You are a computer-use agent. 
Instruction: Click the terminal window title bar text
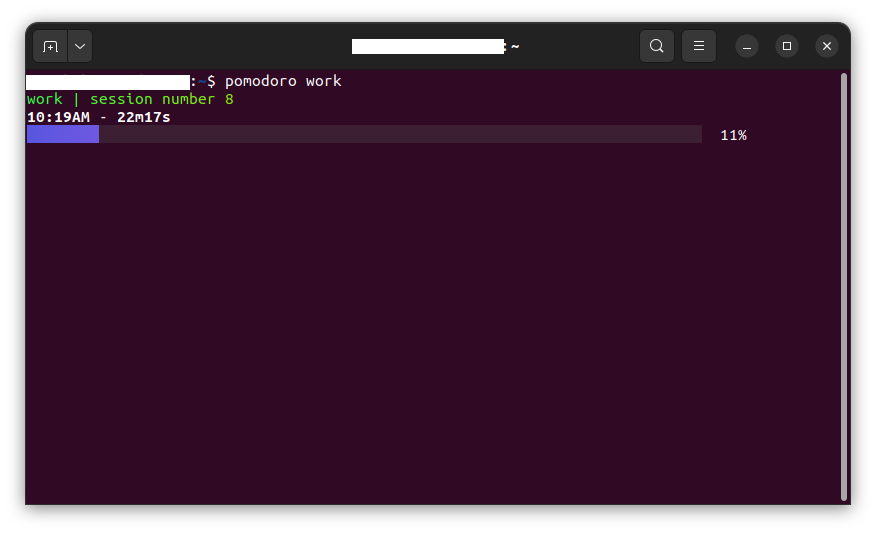click(x=435, y=46)
